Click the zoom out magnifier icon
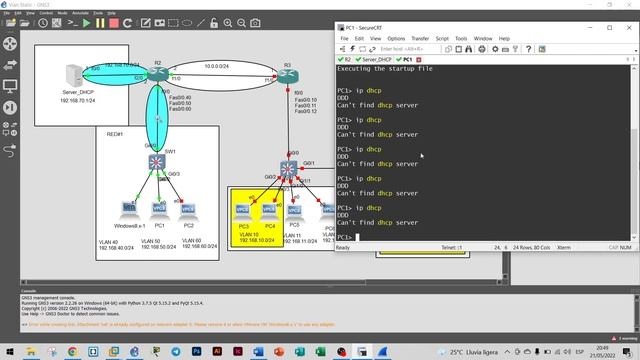The width and height of the screenshot is (640, 360). pos(242,23)
